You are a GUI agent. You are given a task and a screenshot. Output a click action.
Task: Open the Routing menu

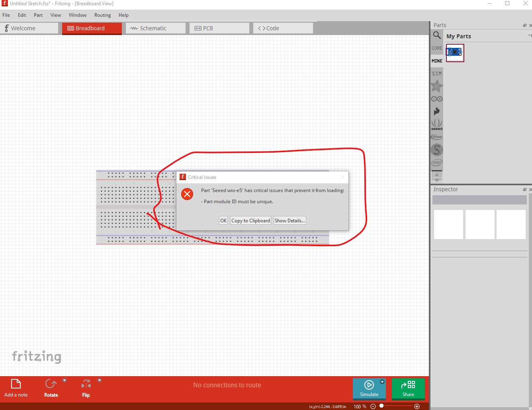[102, 15]
